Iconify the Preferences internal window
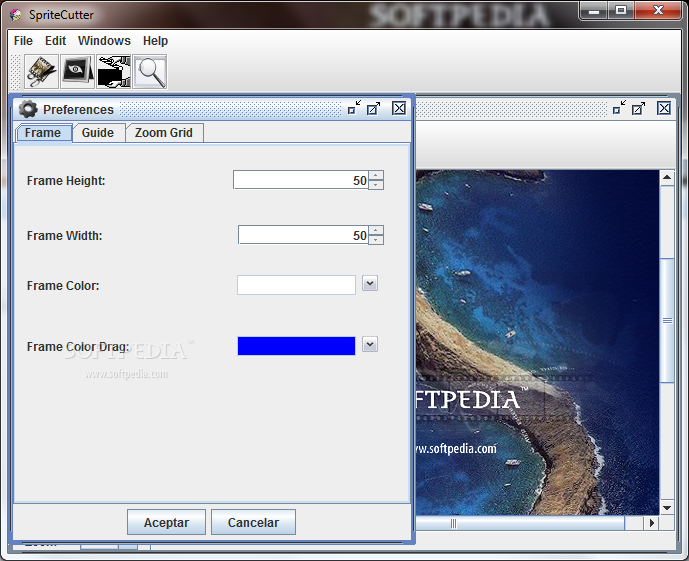The image size is (689, 561). click(x=354, y=108)
